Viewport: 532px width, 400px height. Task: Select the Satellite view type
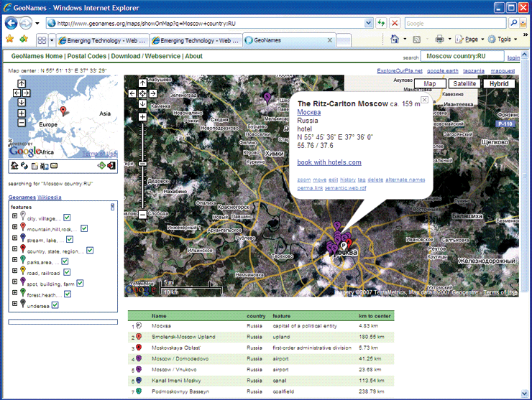464,84
